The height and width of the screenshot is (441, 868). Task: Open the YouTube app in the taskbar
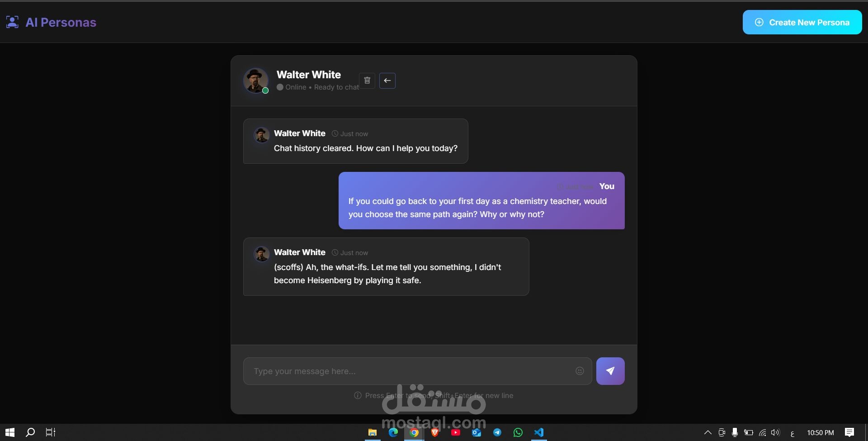pos(456,432)
